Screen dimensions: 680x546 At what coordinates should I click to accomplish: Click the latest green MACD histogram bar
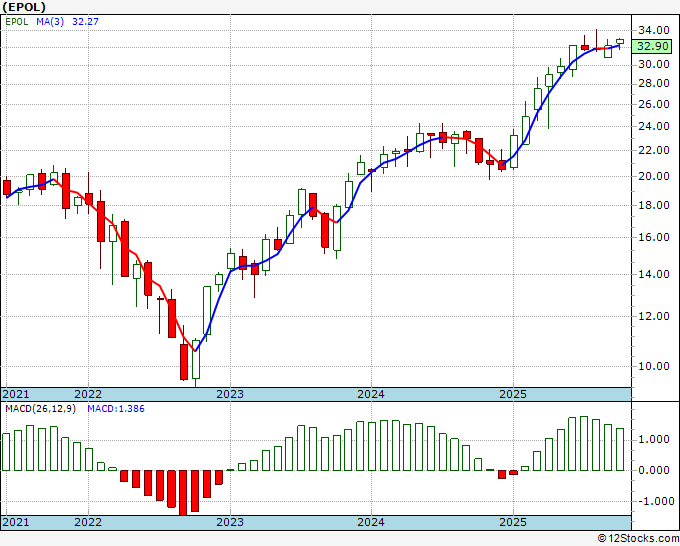point(620,450)
